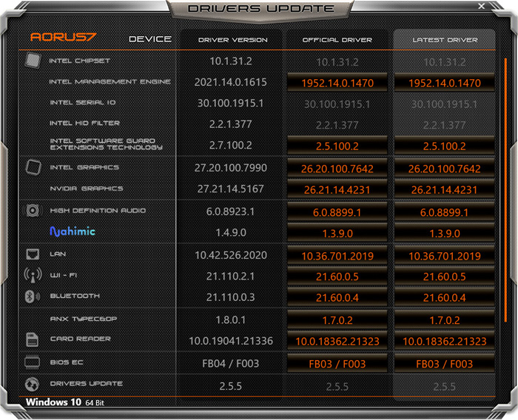This screenshot has width=518, height=420.
Task: Click greyed latest Intel HID Filter 2.2.1.377
Action: (x=445, y=125)
